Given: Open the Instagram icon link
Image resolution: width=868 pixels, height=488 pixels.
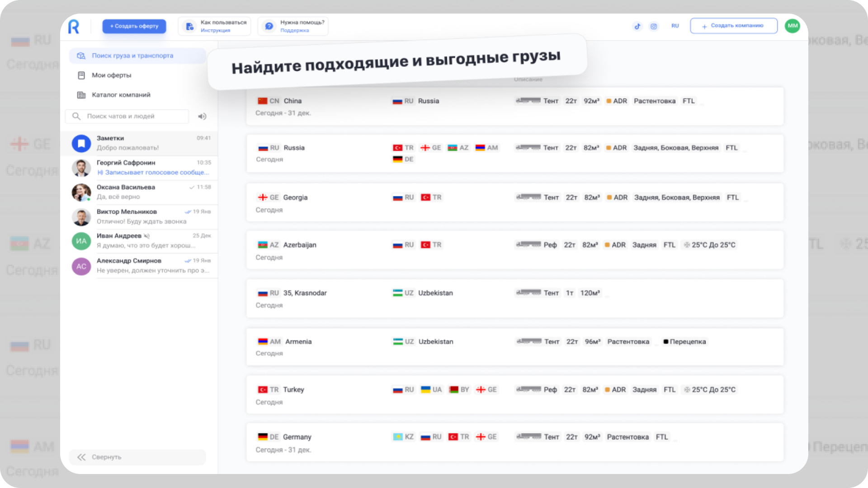Looking at the screenshot, I should pos(654,26).
